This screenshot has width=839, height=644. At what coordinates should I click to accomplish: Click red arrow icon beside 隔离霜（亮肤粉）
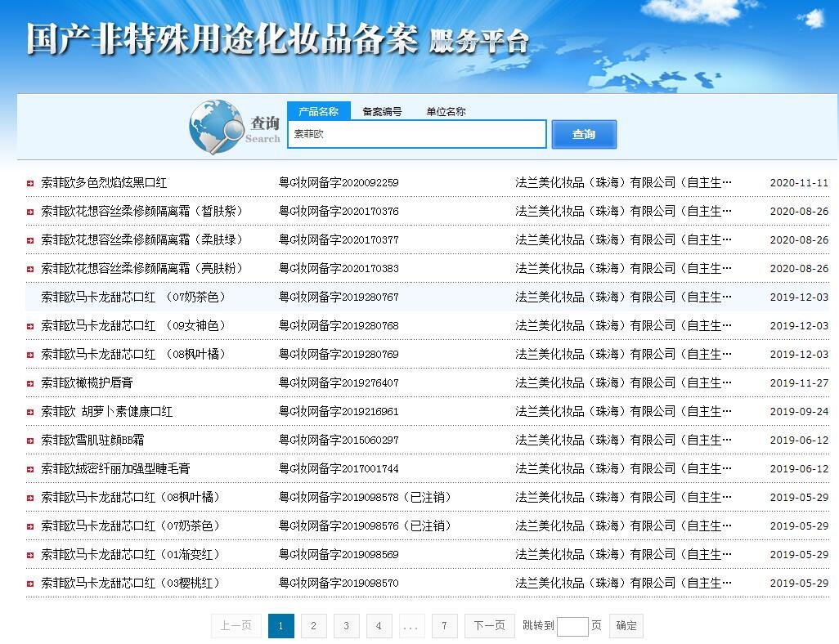[x=30, y=269]
